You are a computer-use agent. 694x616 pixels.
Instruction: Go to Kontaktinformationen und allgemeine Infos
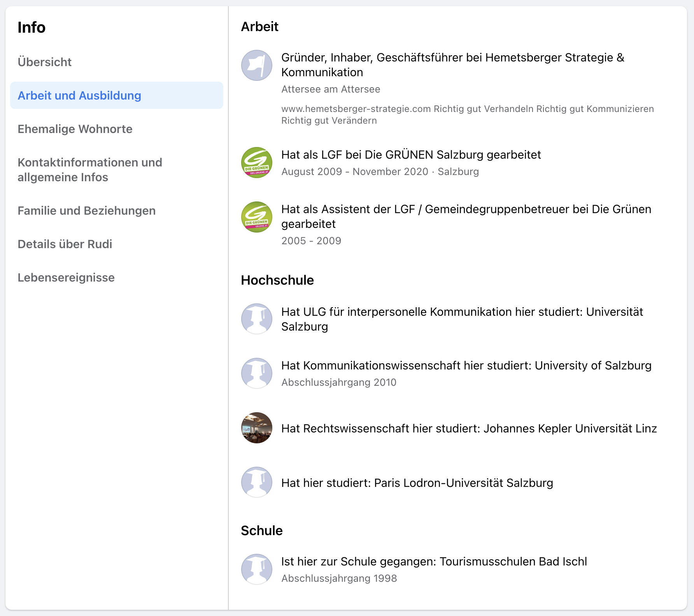point(117,170)
